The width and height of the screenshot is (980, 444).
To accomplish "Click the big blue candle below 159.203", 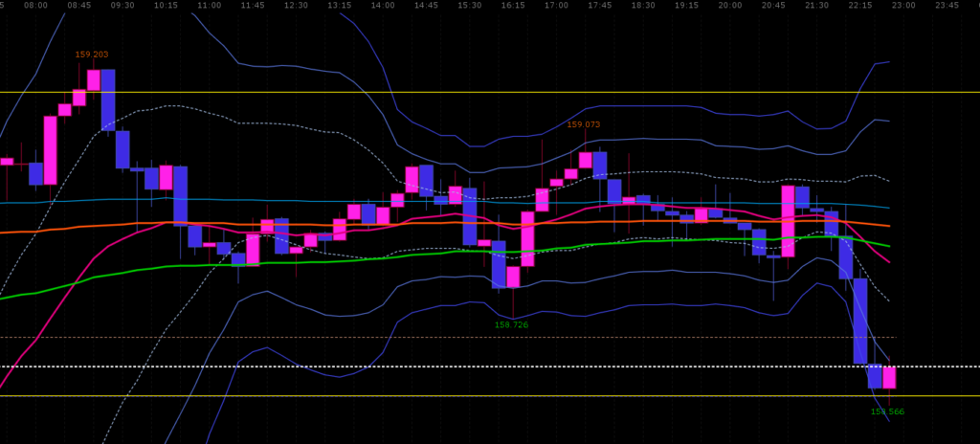I will tap(108, 99).
